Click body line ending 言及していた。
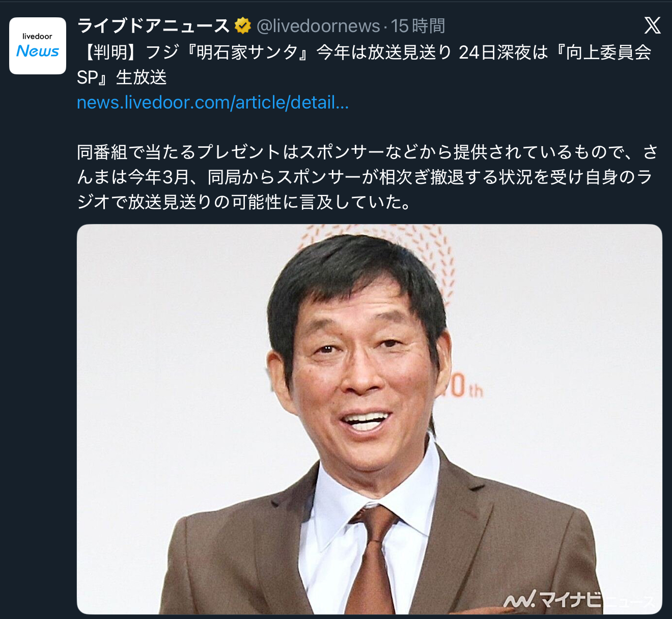672x619 pixels. click(244, 202)
